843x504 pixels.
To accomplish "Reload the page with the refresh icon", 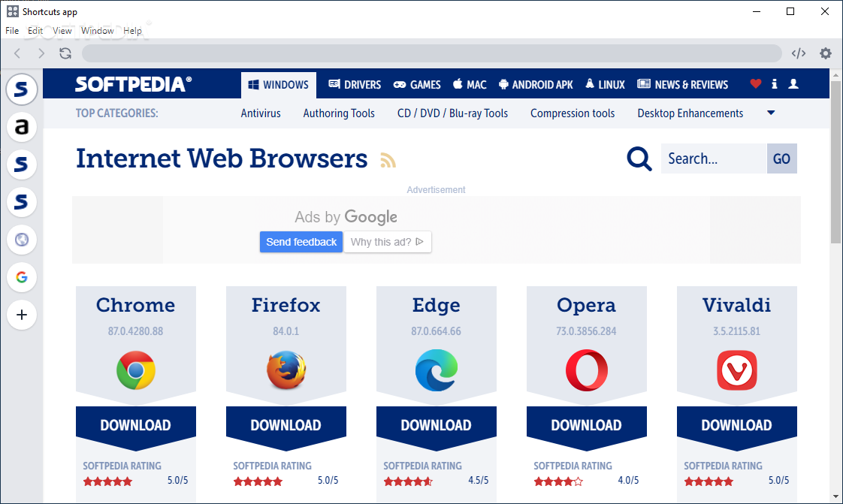I will point(65,53).
